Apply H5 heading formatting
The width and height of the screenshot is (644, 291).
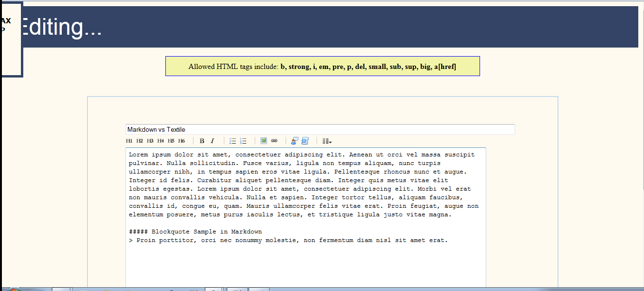(170, 141)
